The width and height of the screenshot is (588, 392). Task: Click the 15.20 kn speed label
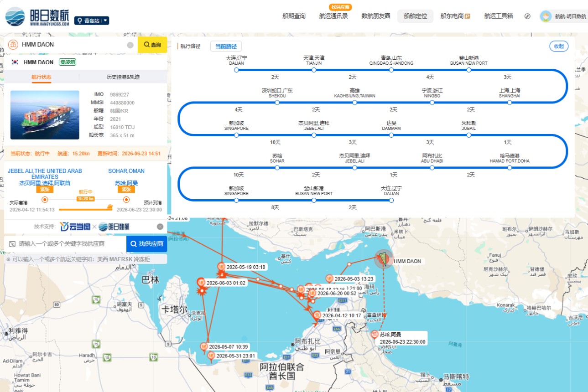(86, 199)
